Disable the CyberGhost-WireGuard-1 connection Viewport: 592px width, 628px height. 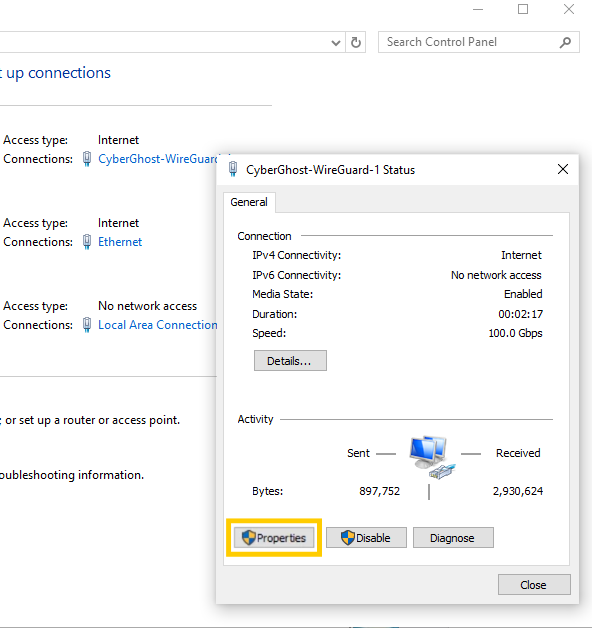(x=366, y=537)
